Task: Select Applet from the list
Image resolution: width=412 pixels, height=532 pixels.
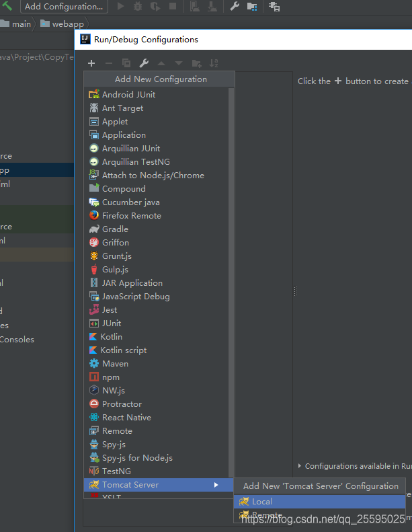Action: (159, 122)
